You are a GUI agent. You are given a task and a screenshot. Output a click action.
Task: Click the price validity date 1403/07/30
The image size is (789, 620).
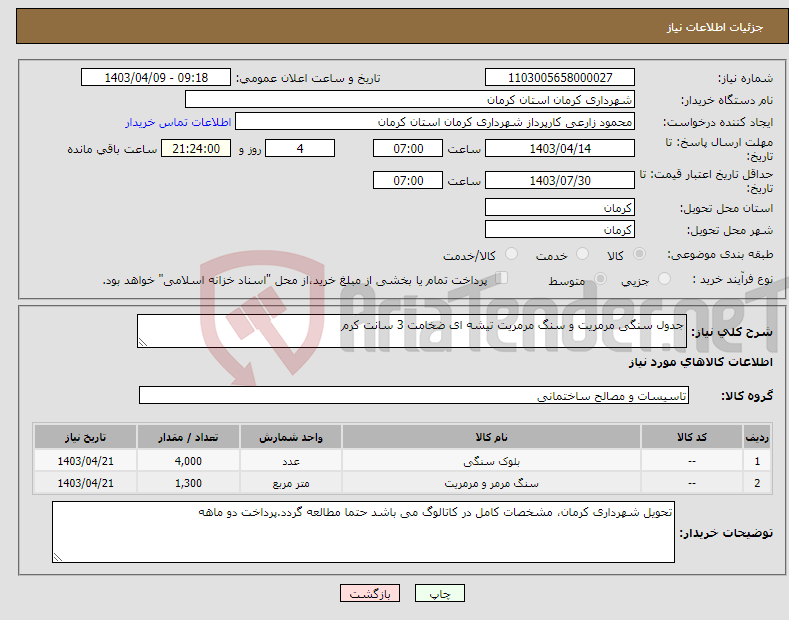click(560, 180)
